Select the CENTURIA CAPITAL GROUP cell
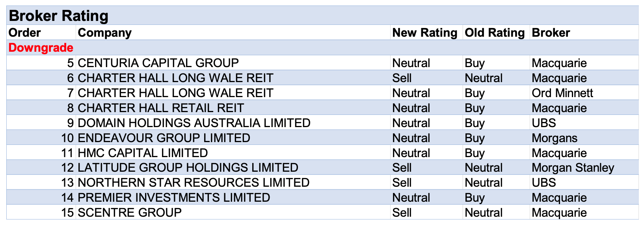Image resolution: width=644 pixels, height=225 pixels. coord(158,63)
